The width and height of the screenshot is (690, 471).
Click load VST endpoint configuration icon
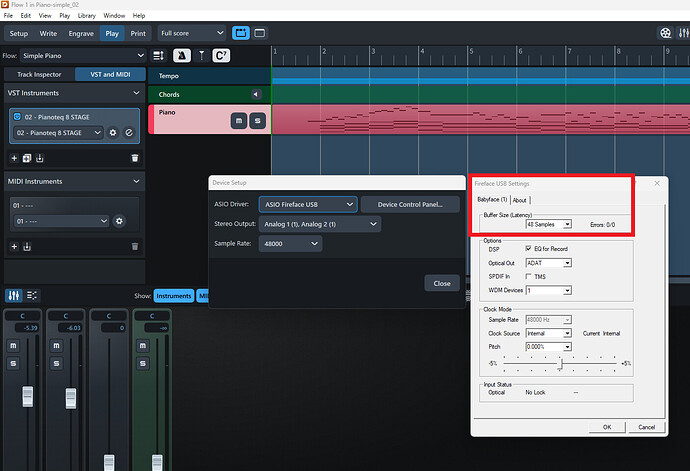coord(40,158)
